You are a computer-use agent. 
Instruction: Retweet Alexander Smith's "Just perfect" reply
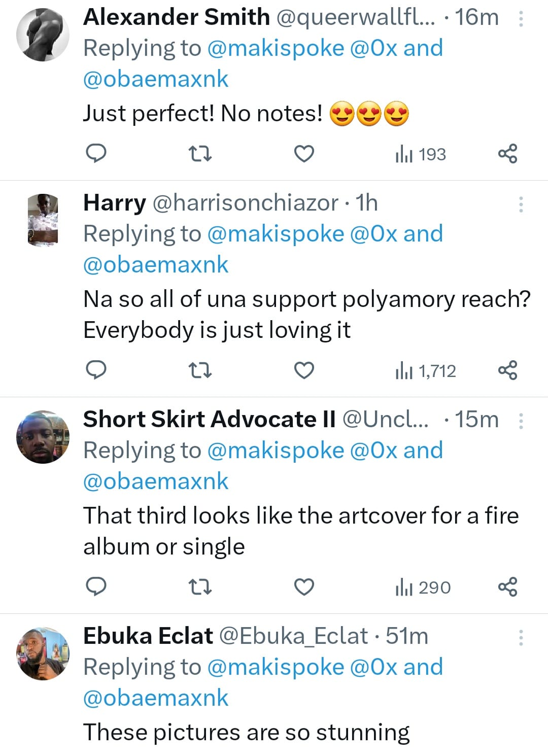point(200,153)
